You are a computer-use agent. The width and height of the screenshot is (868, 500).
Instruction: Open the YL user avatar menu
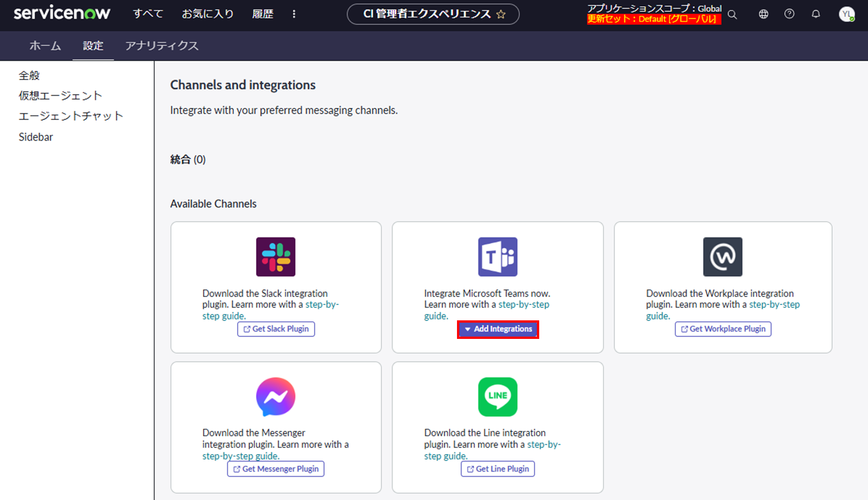click(x=847, y=14)
